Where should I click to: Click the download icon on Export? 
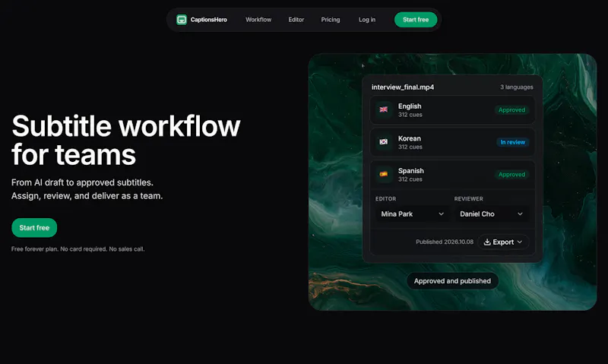487,242
